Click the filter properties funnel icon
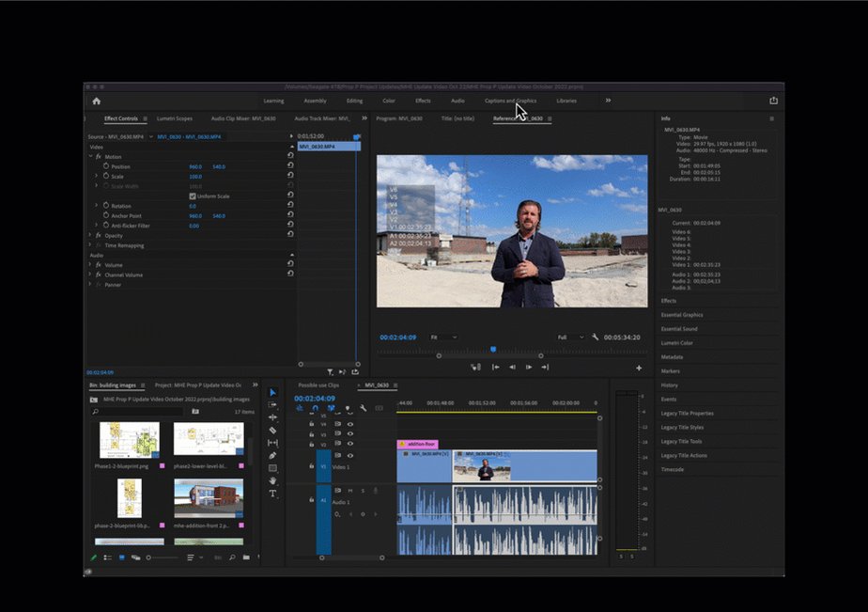 tap(330, 372)
